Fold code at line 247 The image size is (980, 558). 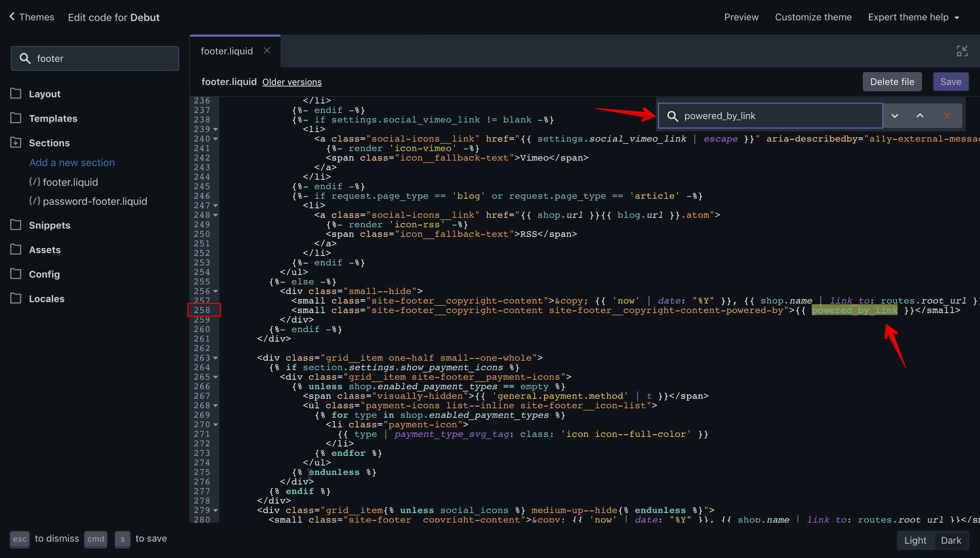coord(215,205)
